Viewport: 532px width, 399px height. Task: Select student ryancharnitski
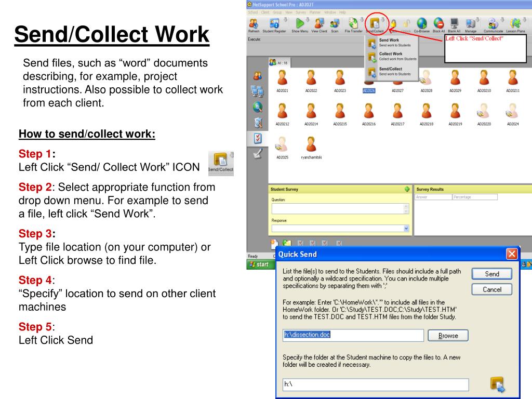point(311,148)
